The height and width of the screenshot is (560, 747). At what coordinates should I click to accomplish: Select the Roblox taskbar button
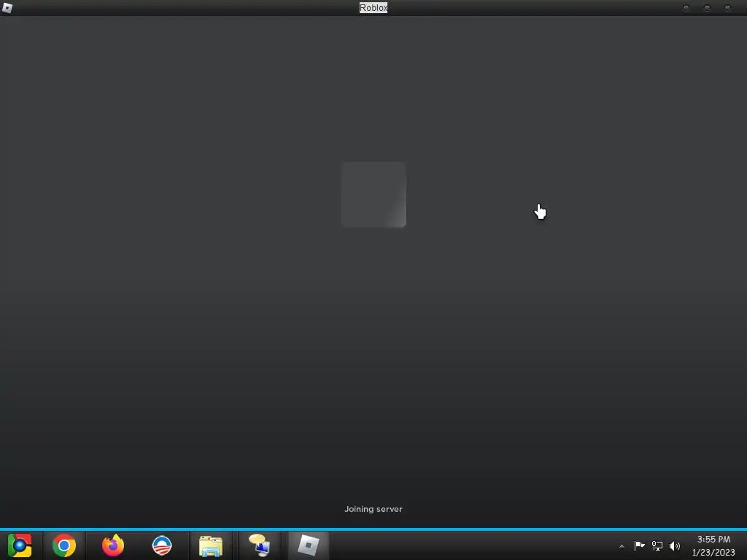pos(309,545)
